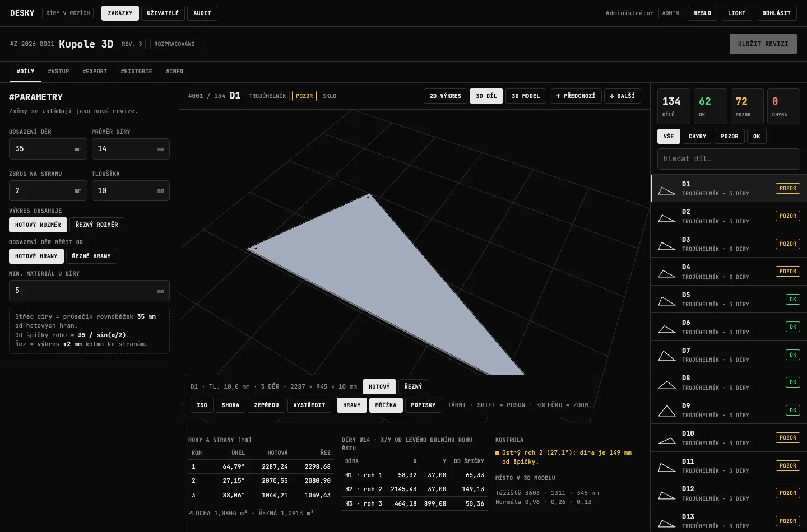Click the triangle shape icon for D2
Image resolution: width=807 pixels, height=532 pixels.
666,218
